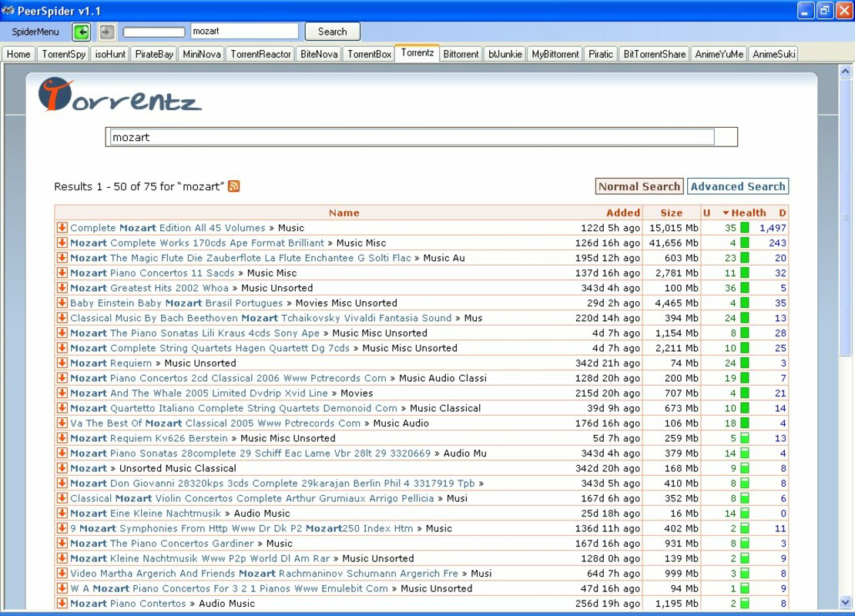This screenshot has height=616, width=855.
Task: Sort results by Size column header
Action: 671,213
